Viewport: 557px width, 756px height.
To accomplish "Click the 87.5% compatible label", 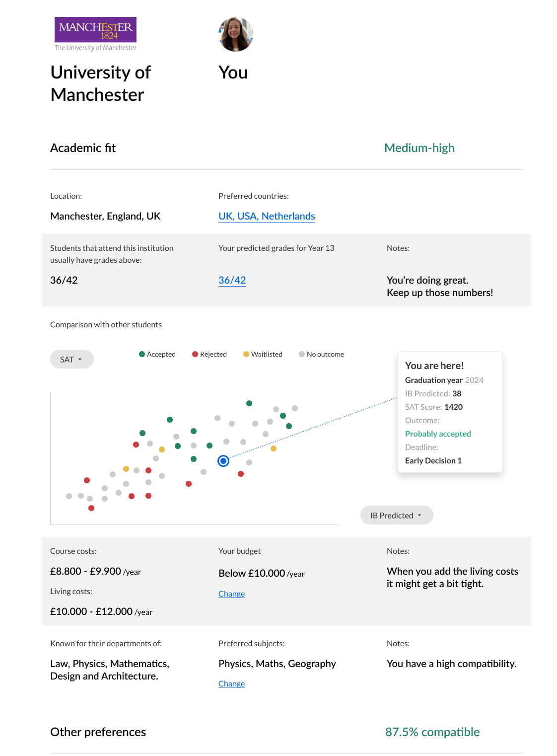I will tap(432, 732).
